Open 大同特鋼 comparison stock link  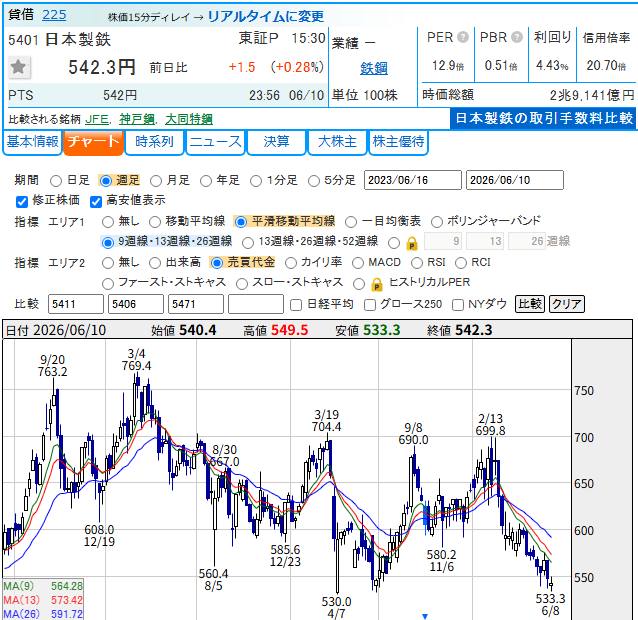coord(189,119)
